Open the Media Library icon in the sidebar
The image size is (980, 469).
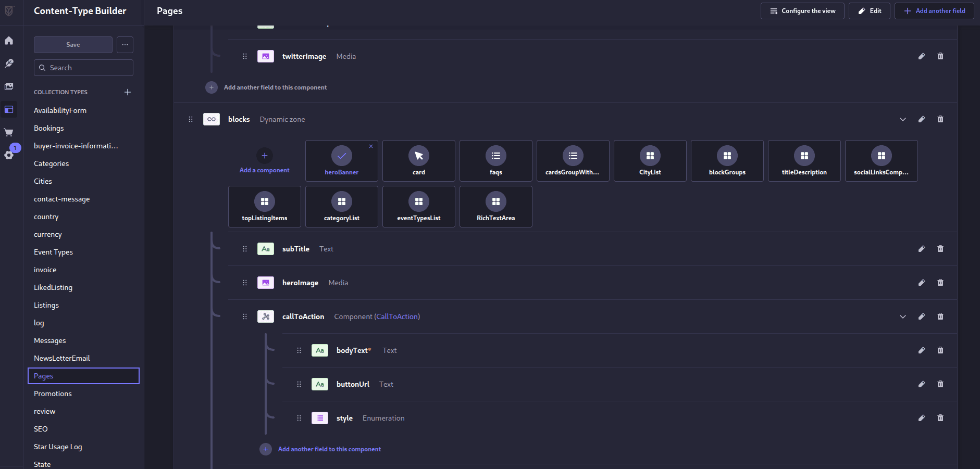click(x=9, y=86)
